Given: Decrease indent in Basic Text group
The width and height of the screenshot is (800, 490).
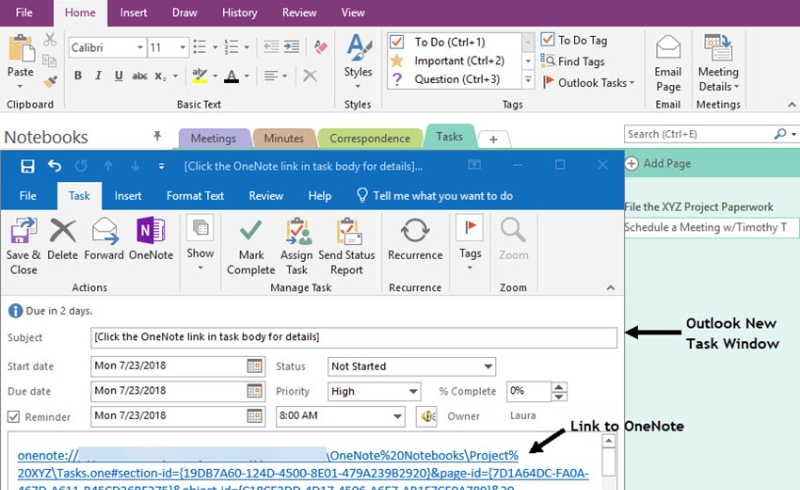Looking at the screenshot, I should 271,47.
